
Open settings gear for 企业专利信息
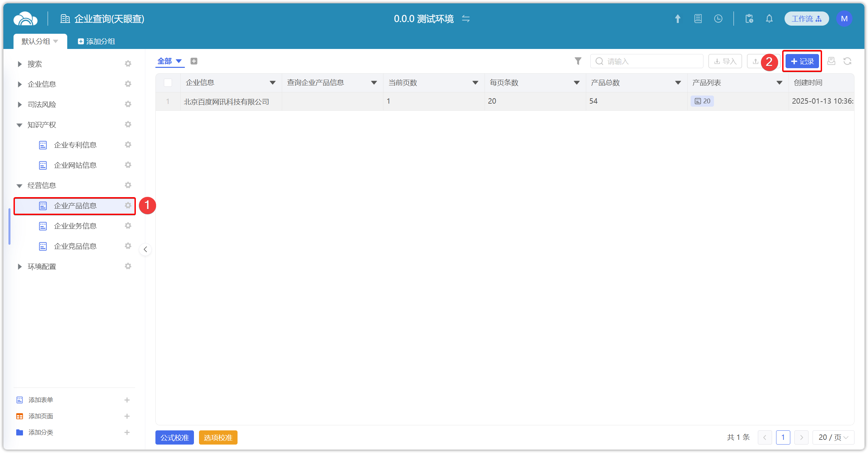[128, 145]
